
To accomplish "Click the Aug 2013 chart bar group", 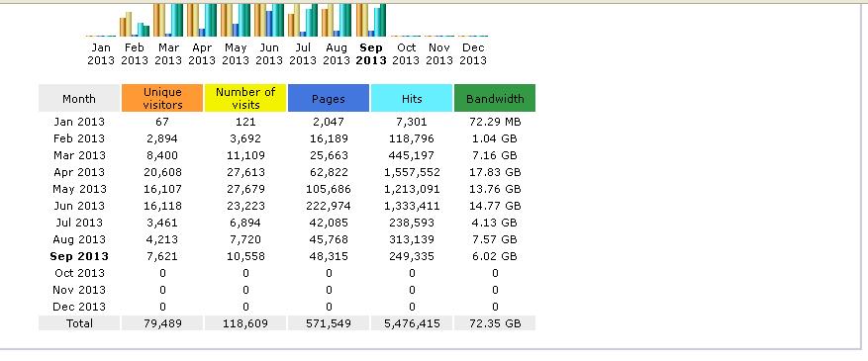I will point(337,20).
